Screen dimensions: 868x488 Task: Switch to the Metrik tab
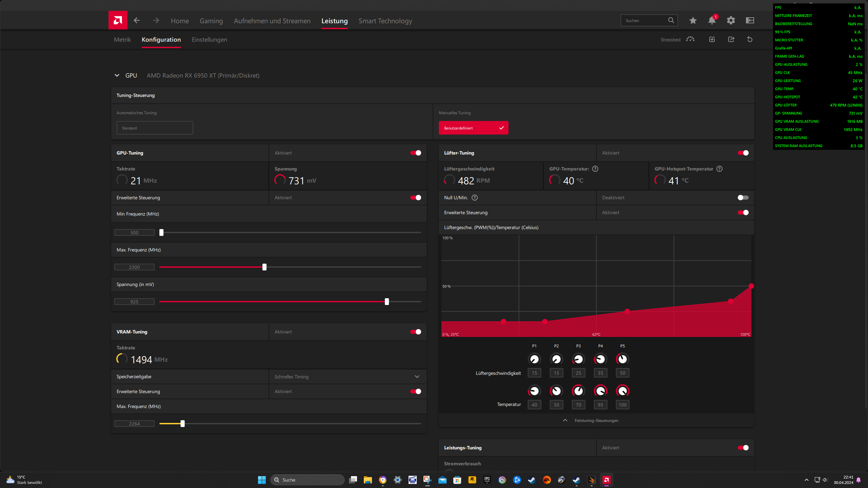[122, 40]
